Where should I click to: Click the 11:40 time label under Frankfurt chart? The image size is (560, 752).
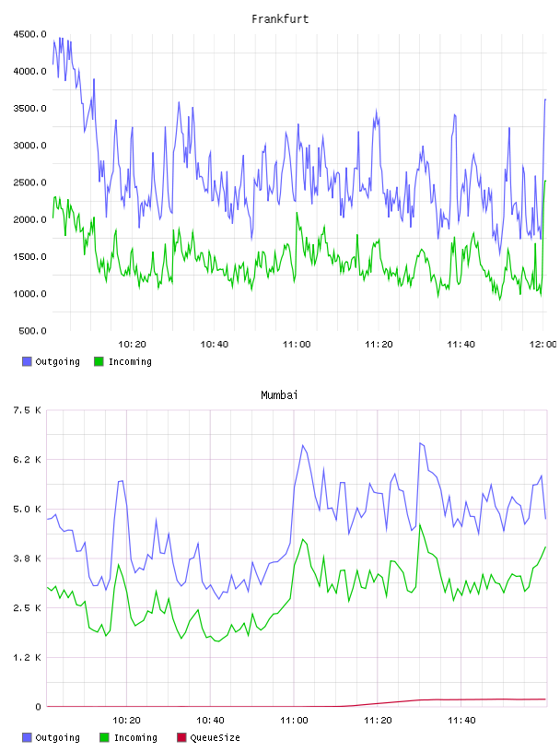point(461,344)
